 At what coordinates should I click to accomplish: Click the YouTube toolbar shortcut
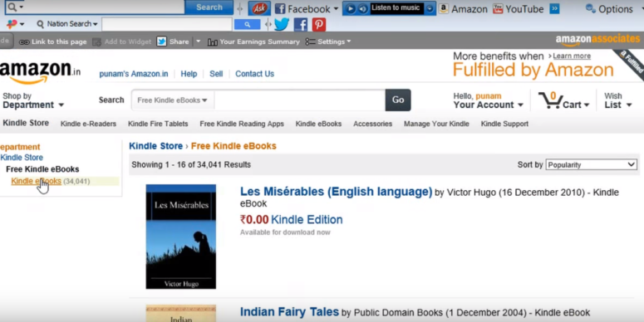519,8
